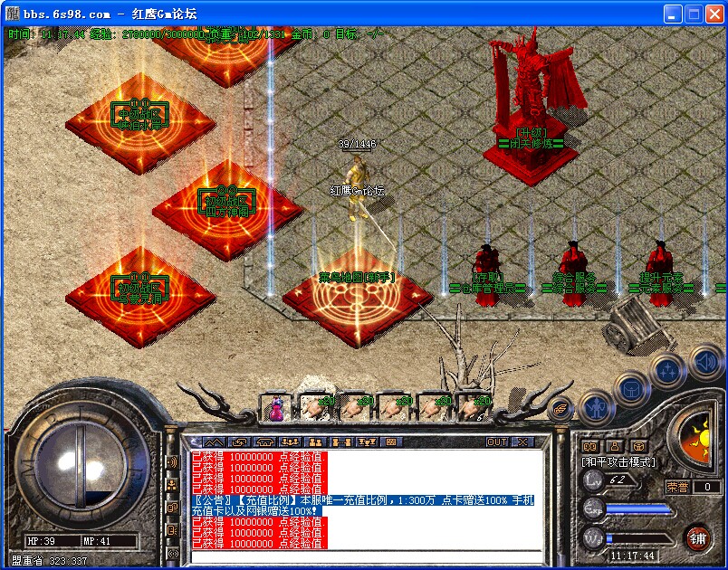Use the roast chicken in quick slot 6
728x570 pixels.
pyautogui.click(x=474, y=408)
